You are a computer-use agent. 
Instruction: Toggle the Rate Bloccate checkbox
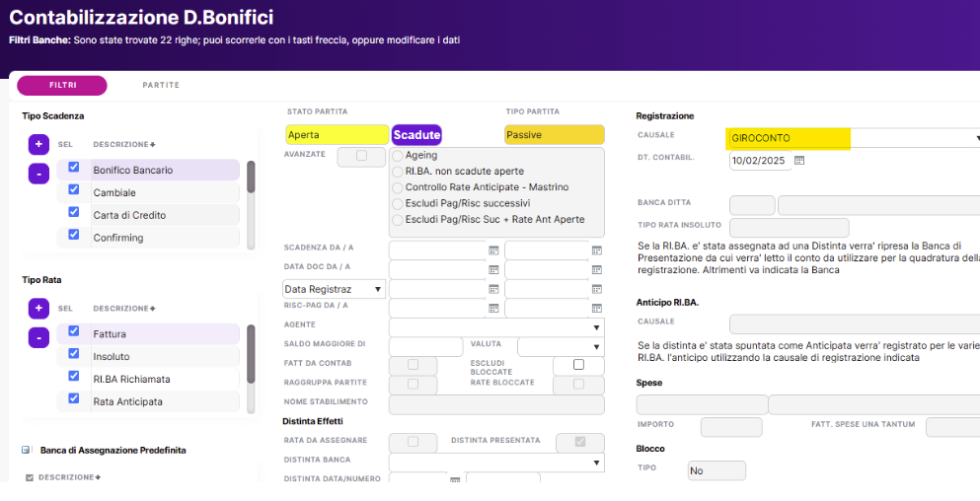tap(578, 384)
